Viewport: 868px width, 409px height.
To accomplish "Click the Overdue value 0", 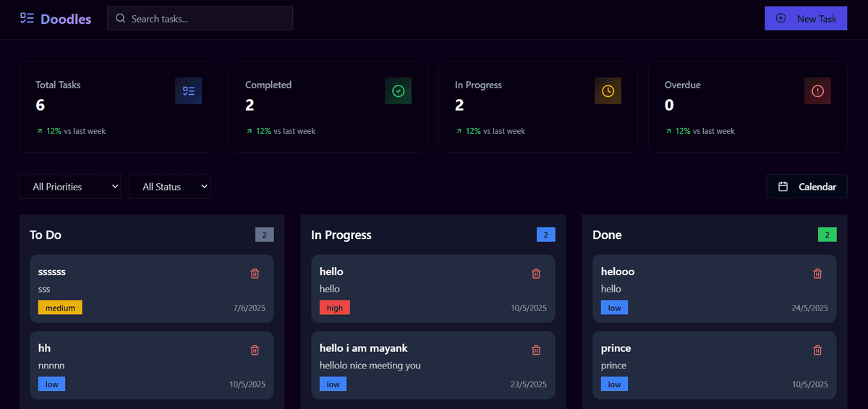I will click(x=670, y=106).
